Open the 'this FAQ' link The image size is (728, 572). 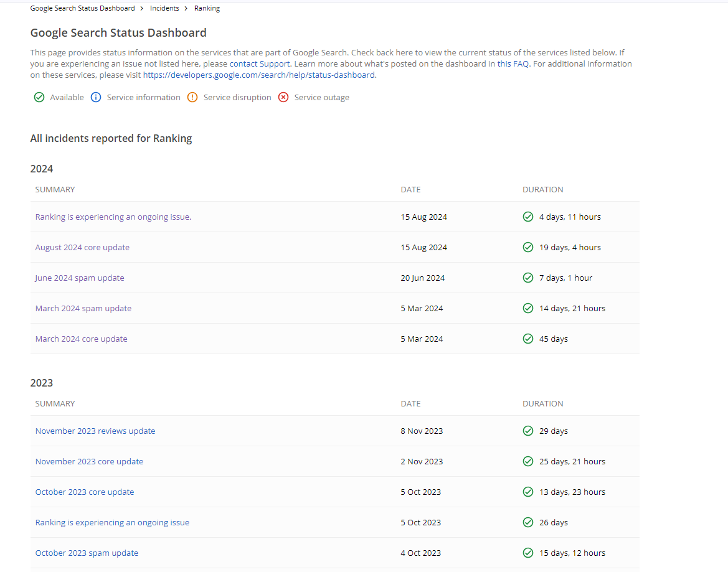[x=513, y=63]
